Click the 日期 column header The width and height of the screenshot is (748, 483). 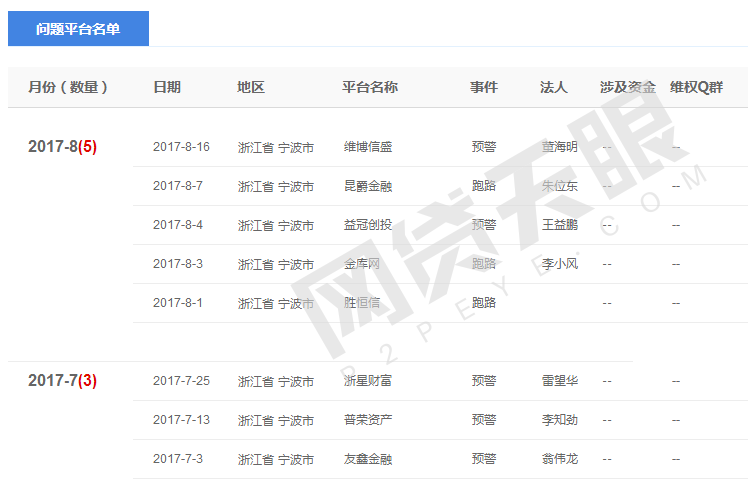167,87
